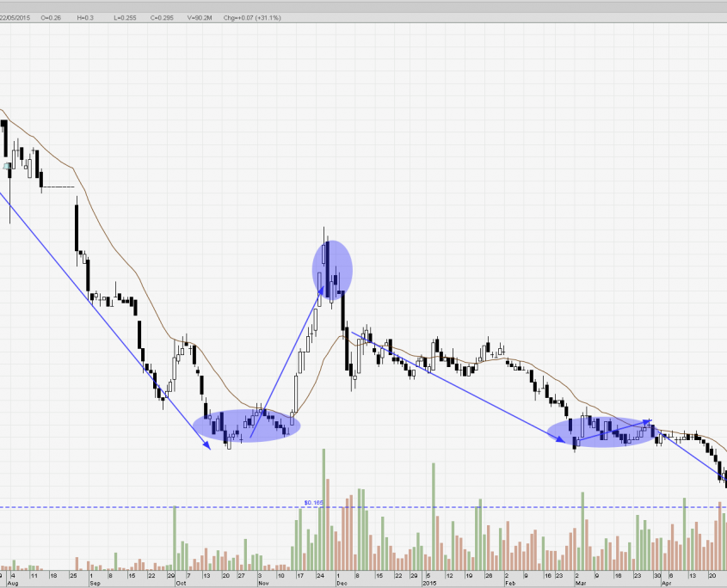Click the C=0.295 close value

click(162, 16)
